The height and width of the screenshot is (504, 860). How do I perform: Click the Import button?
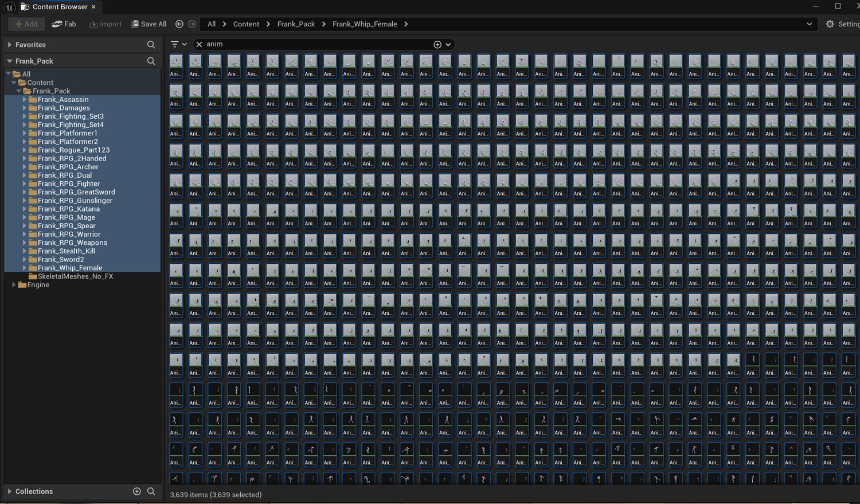click(105, 24)
